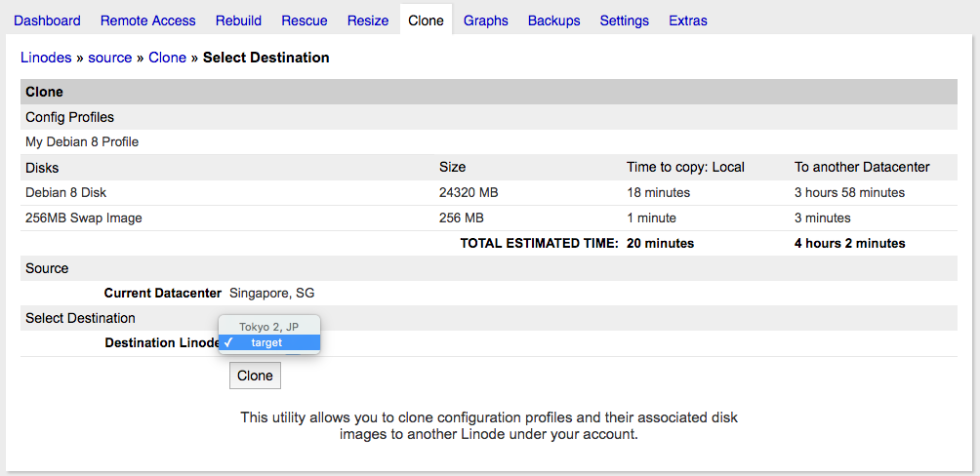Viewport: 980px width, 476px height.
Task: Select the Resize tab
Action: (x=368, y=20)
